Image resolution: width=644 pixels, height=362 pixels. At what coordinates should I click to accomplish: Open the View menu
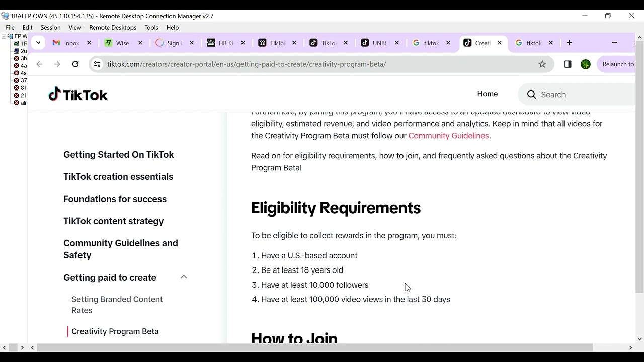[75, 27]
